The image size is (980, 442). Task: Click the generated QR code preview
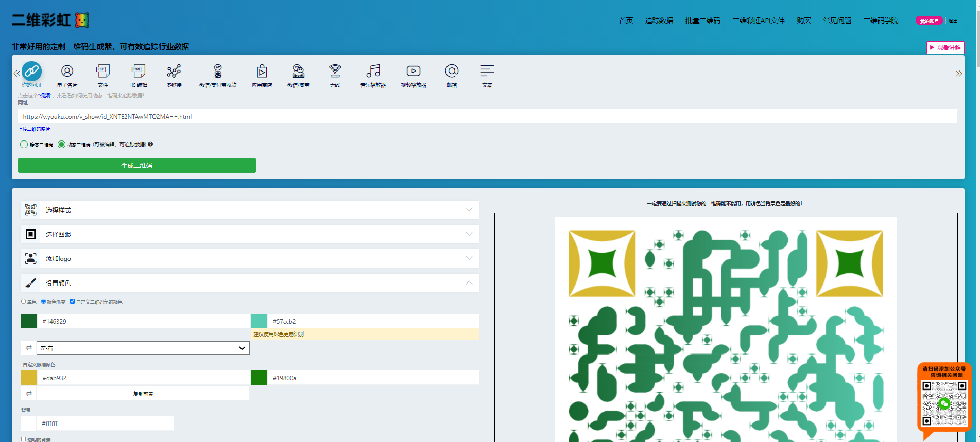(726, 329)
